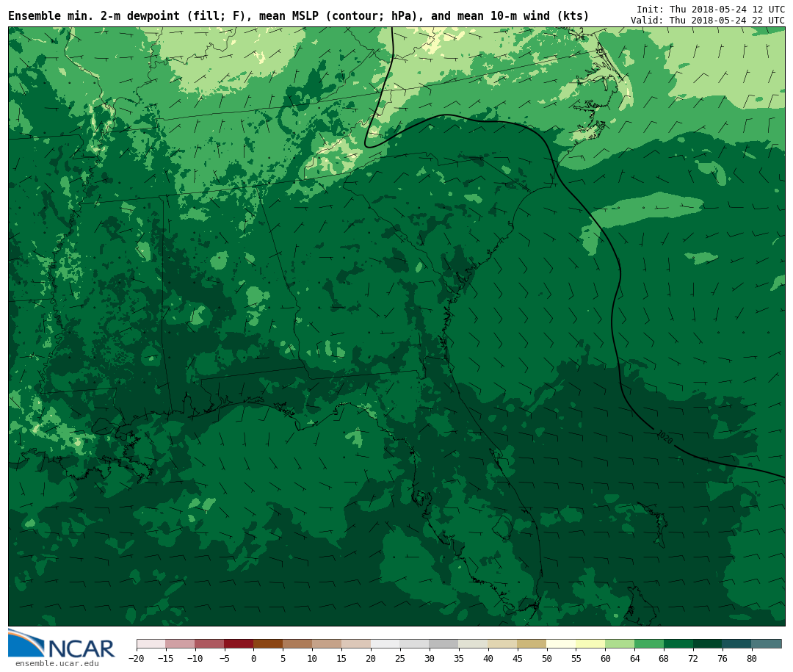Viewport: 793px width, 672px height.
Task: Click the colorbar tick label 50
Action: click(546, 659)
